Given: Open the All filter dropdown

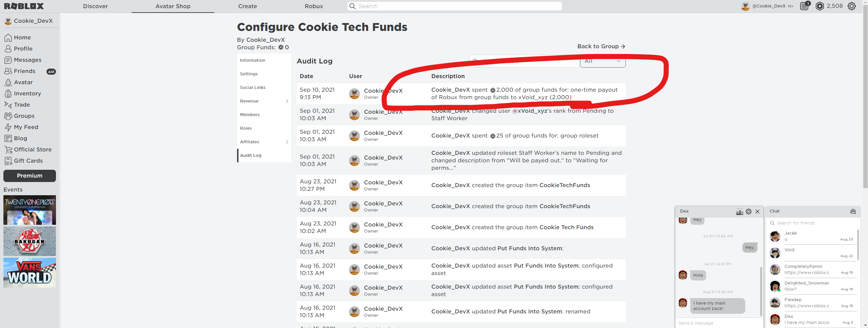Looking at the screenshot, I should click(603, 61).
